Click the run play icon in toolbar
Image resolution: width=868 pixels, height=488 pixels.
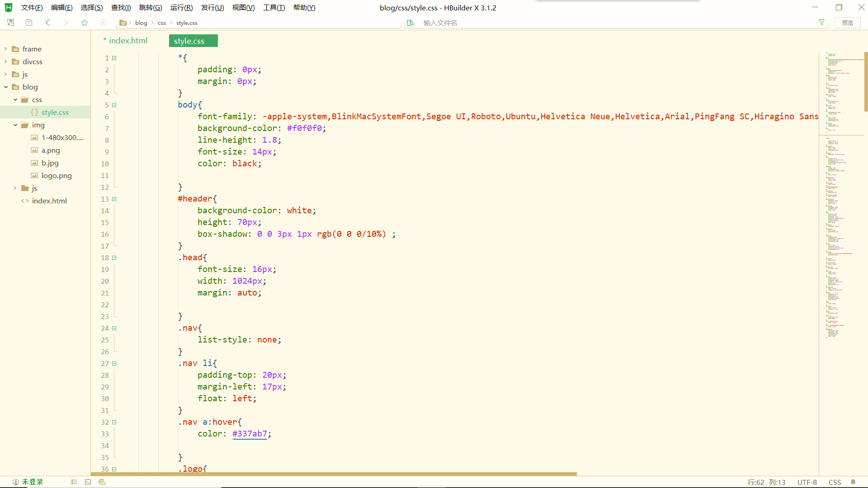(103, 23)
